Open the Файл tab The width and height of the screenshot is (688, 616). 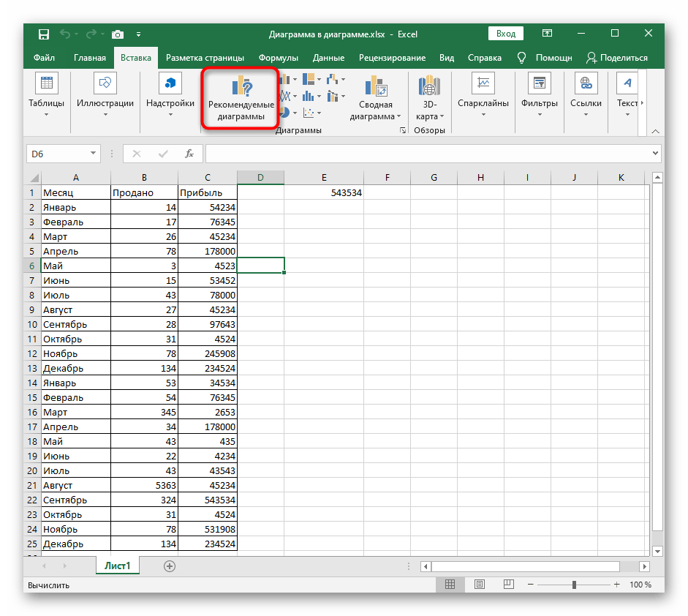pyautogui.click(x=45, y=58)
